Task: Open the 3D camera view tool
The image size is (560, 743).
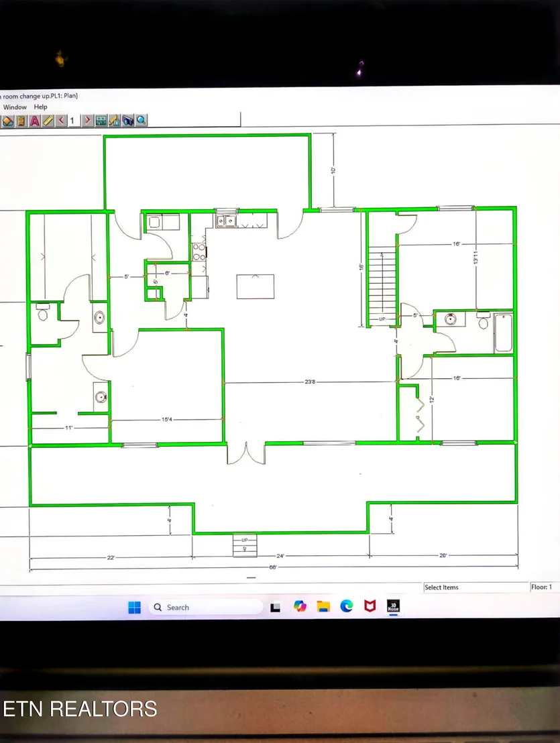Action: (128, 121)
